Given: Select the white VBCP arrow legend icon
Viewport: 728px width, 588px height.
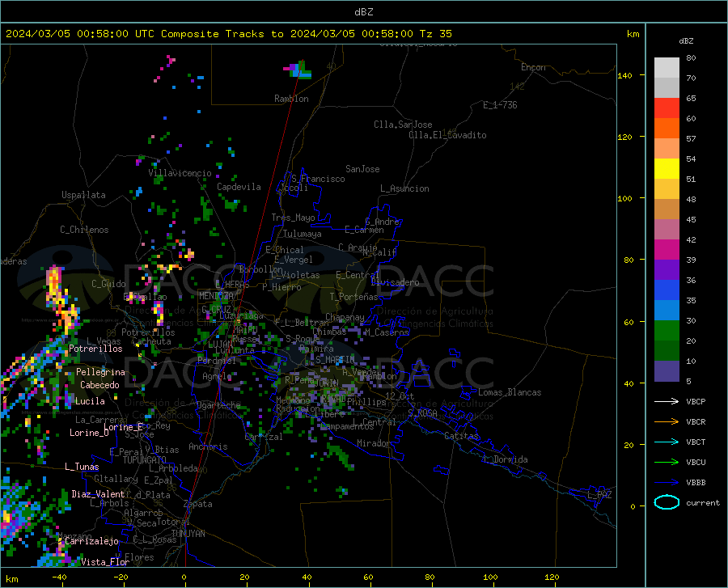Looking at the screenshot, I should [x=667, y=401].
